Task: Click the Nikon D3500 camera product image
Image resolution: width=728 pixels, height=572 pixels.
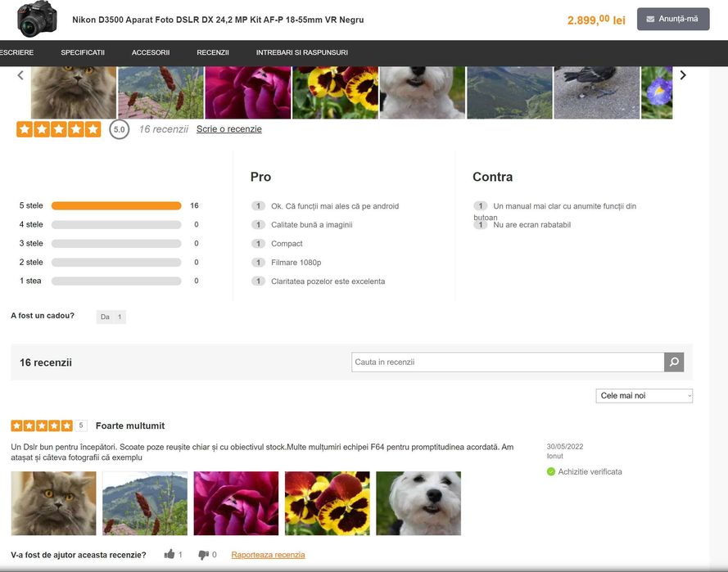Action: click(x=37, y=20)
